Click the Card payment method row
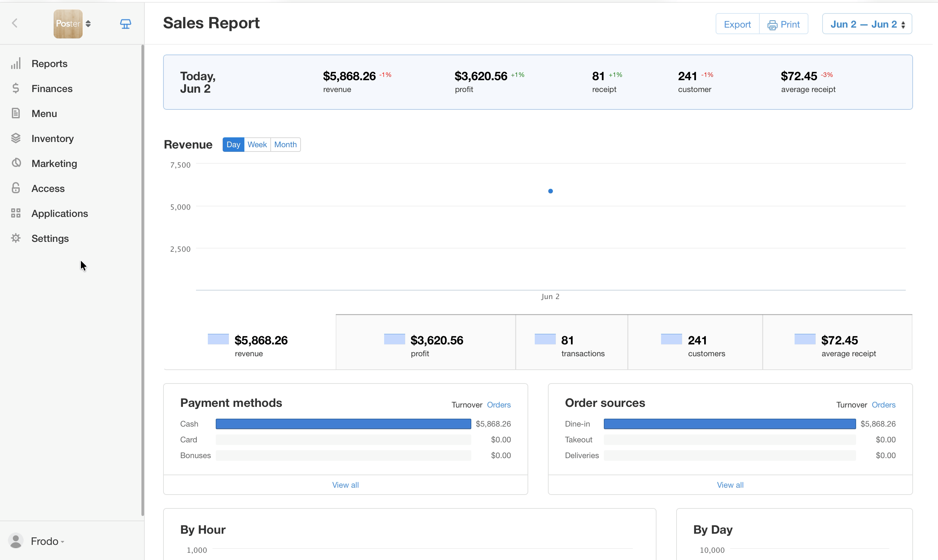 (346, 440)
